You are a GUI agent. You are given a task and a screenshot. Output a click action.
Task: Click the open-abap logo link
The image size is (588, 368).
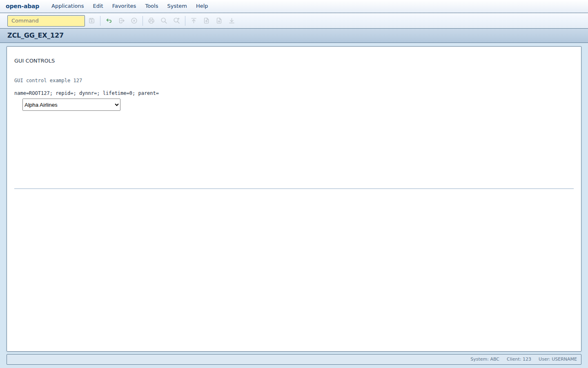(x=22, y=6)
